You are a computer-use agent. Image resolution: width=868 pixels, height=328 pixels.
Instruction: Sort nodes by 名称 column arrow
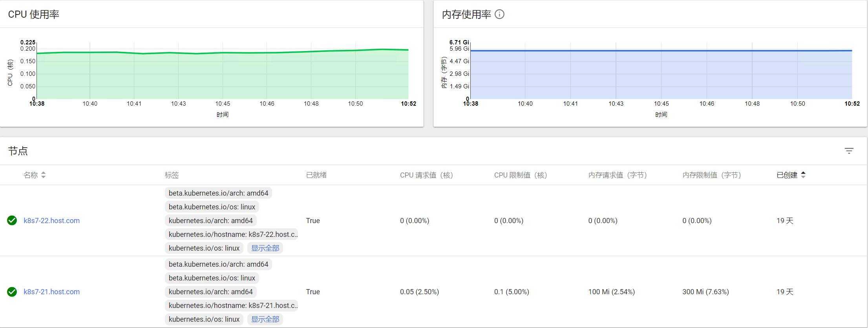point(43,175)
